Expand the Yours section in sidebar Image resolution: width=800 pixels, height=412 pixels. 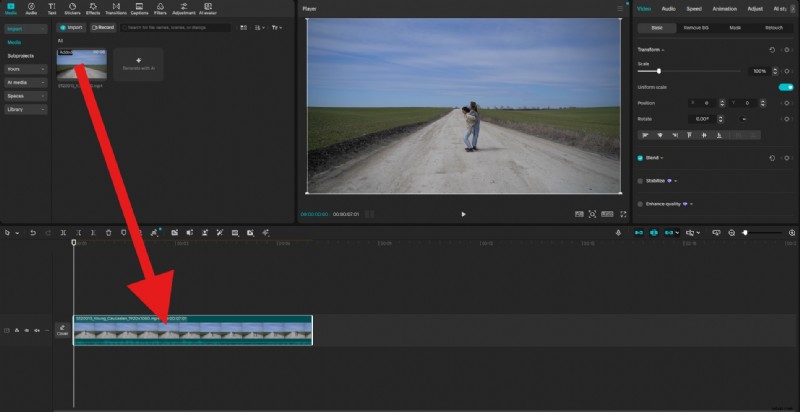(x=26, y=69)
